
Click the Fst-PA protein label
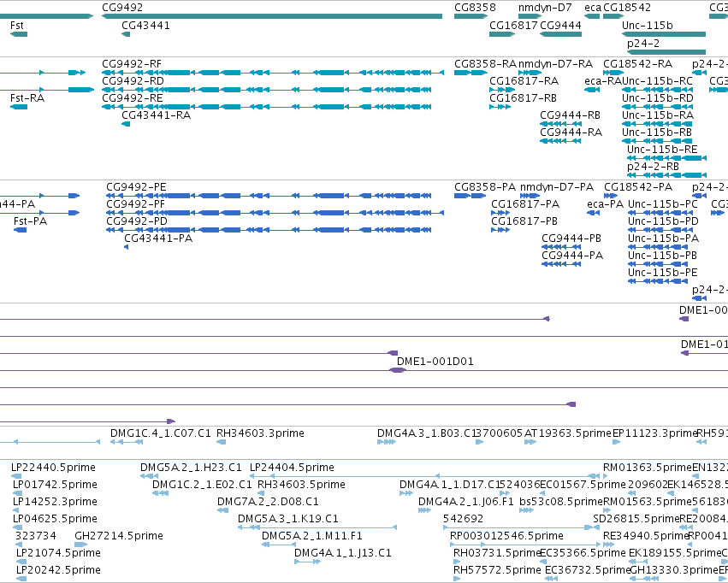click(x=31, y=221)
